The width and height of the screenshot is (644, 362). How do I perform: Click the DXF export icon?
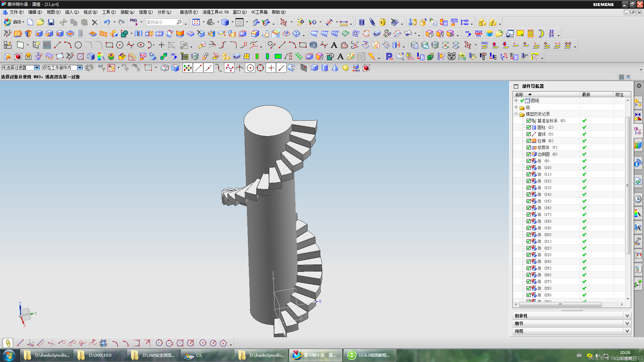468,34
